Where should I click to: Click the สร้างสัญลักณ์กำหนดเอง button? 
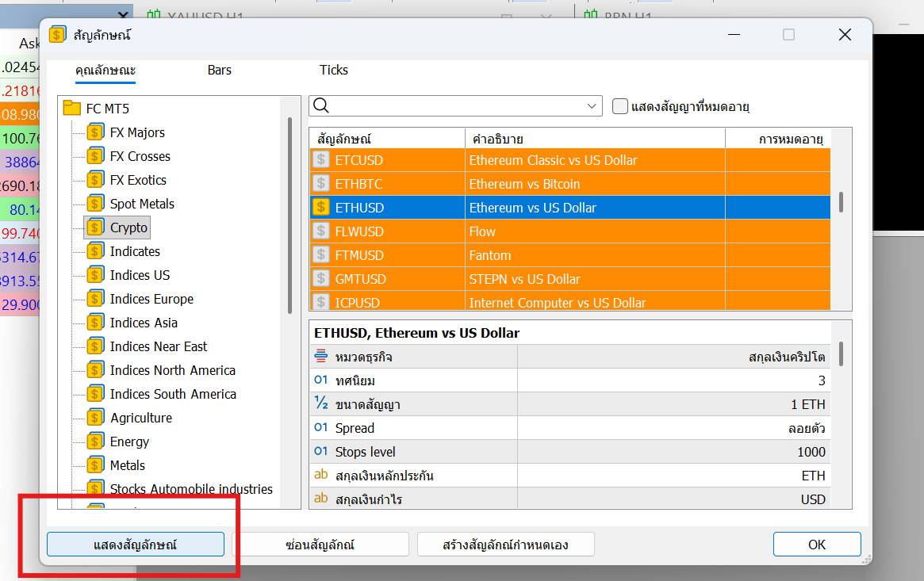(505, 545)
